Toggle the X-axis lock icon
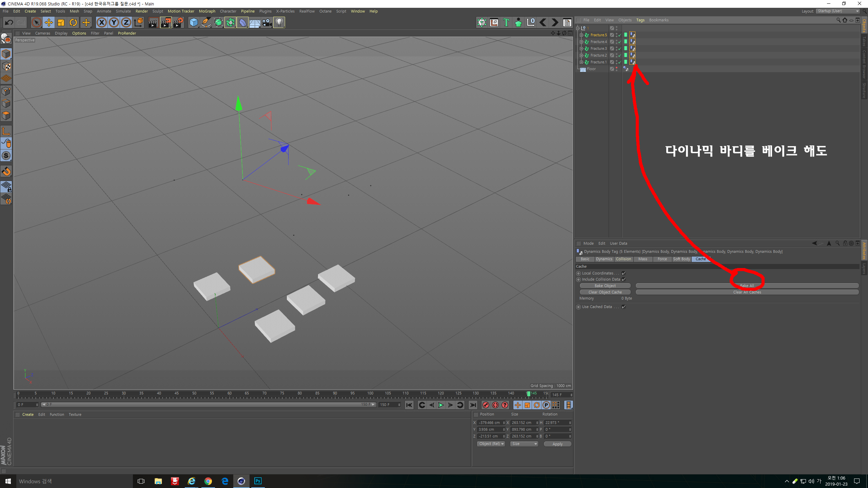Screen dimensions: 868x488 [x=101, y=23]
